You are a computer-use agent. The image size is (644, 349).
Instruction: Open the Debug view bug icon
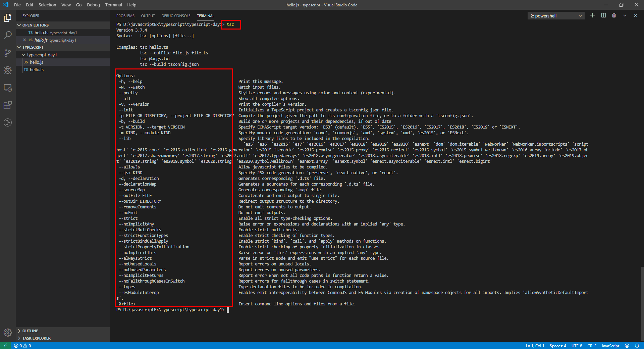[x=8, y=70]
